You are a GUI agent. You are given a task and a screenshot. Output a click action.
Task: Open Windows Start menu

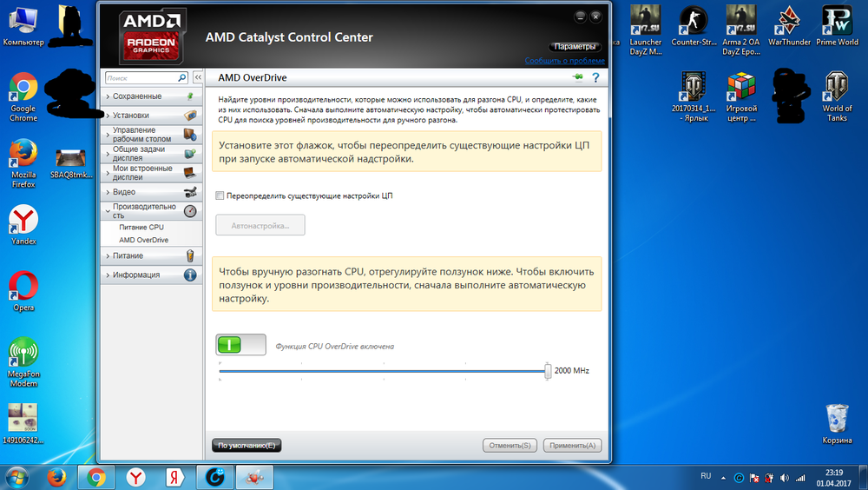[16, 477]
